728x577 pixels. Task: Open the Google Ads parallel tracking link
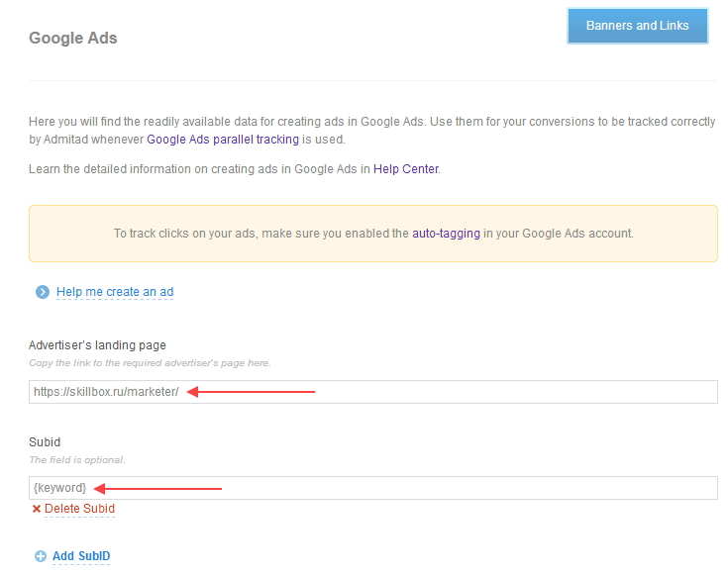point(223,140)
